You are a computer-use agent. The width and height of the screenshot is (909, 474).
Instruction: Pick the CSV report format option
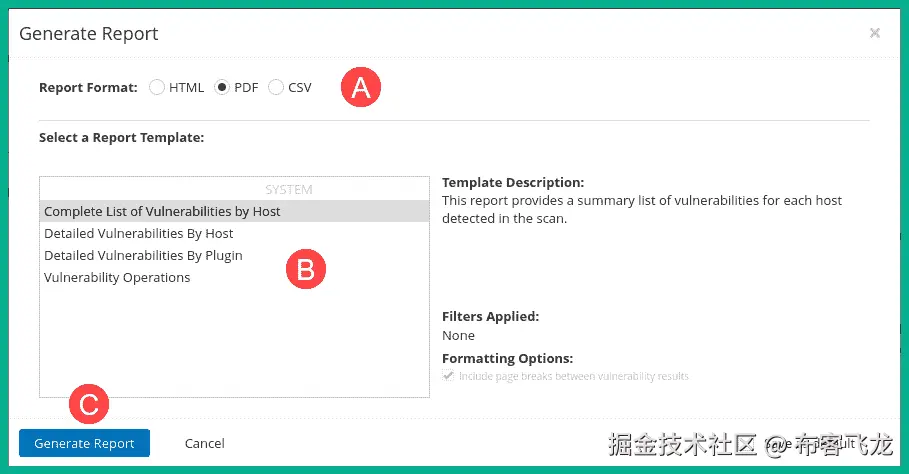(x=276, y=87)
